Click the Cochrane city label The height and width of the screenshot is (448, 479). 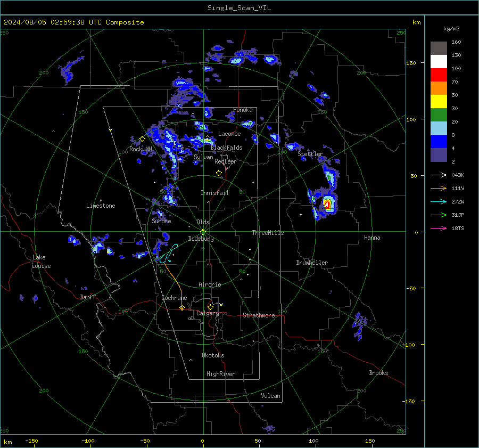(x=174, y=298)
